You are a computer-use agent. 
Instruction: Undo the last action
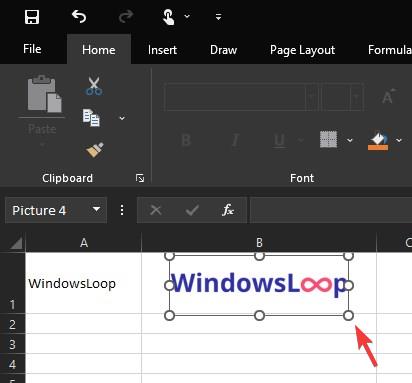79,16
